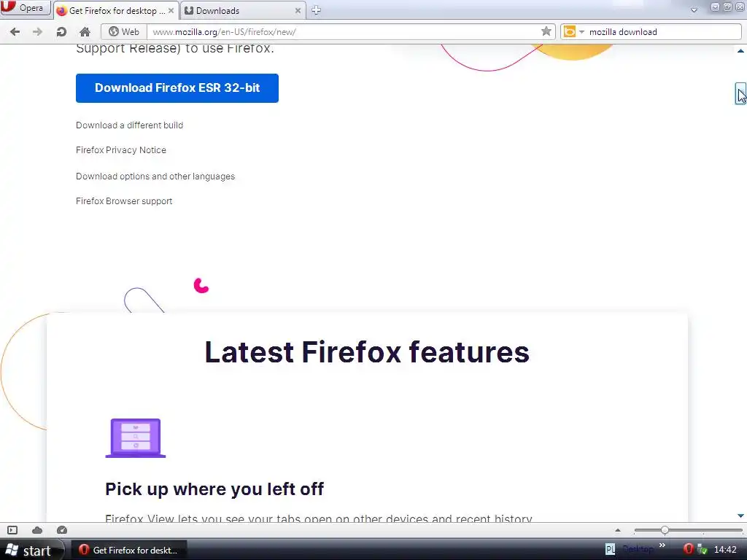Click the Pick up where you left off heading
The image size is (747, 560).
point(214,489)
